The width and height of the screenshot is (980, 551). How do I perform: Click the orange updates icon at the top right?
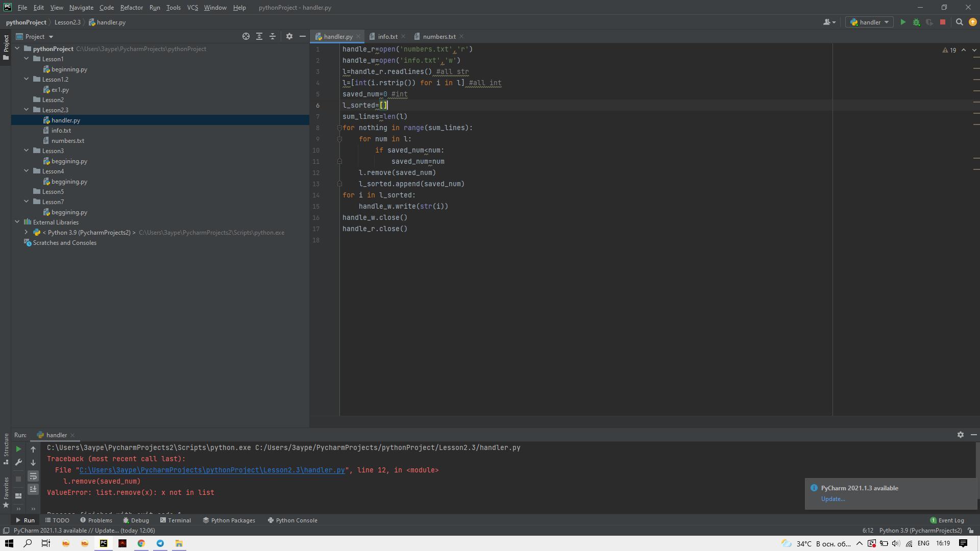click(x=972, y=22)
